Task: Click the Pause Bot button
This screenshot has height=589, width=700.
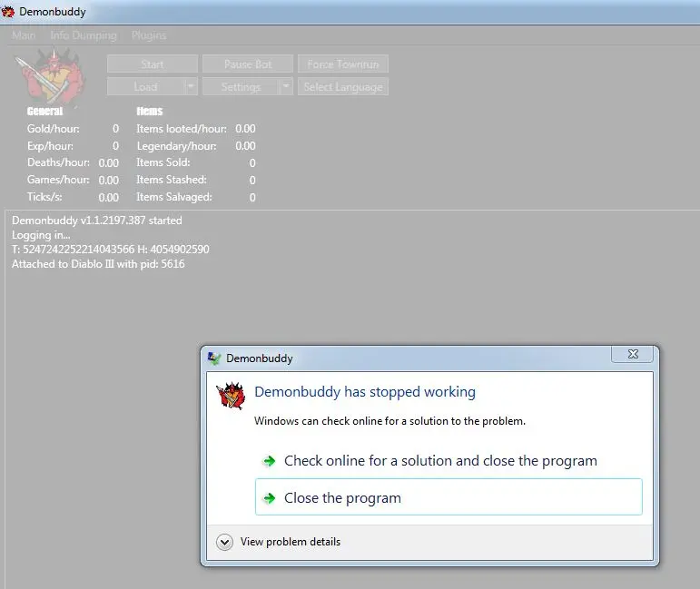Action: (x=248, y=64)
